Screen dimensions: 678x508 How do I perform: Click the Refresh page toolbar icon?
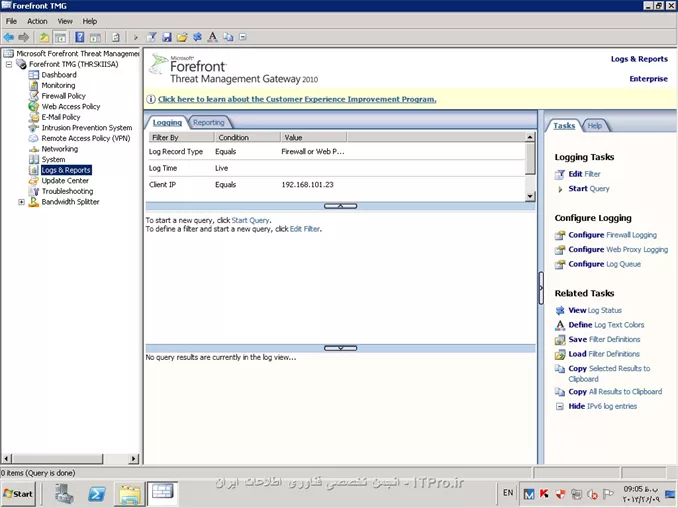(115, 37)
